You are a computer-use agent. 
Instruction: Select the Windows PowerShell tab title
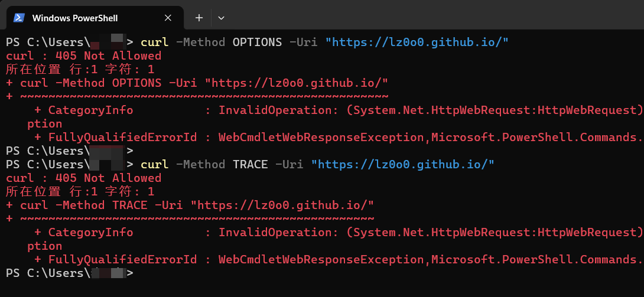click(x=75, y=18)
